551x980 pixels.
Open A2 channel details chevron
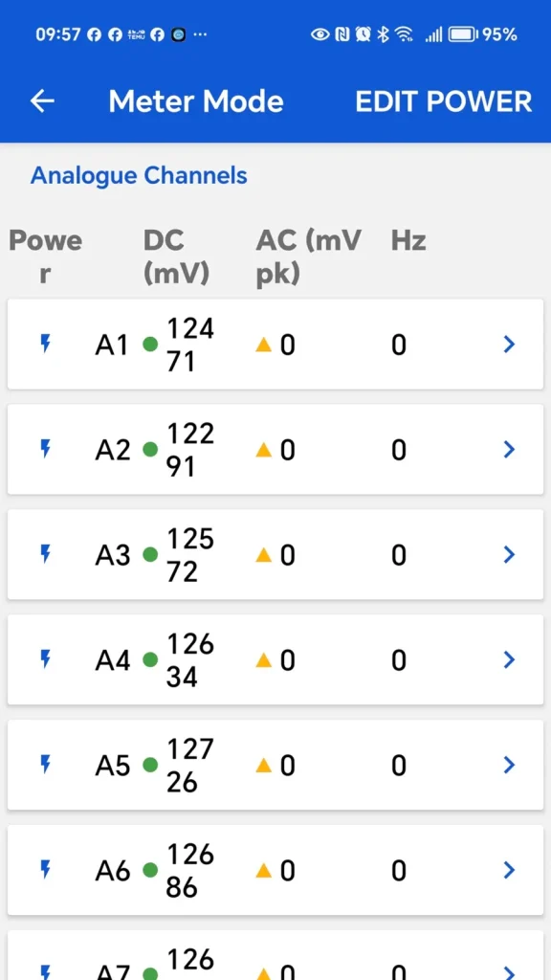coord(509,449)
